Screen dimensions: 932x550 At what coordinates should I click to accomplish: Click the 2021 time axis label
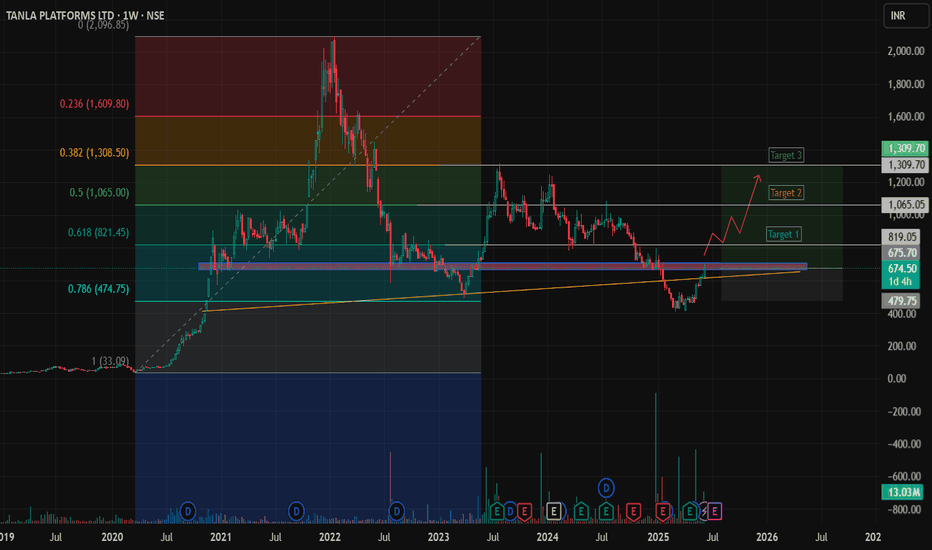coord(221,537)
